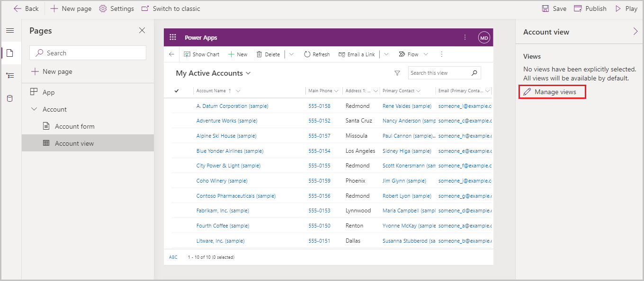Open the Data icon in left rail

pos(10,97)
